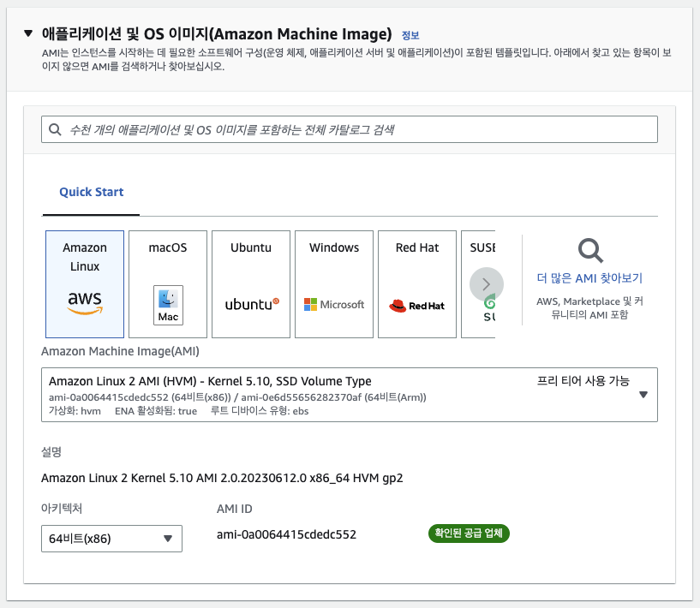Click the AMI catalog search field
This screenshot has height=608, width=700.
pos(349,129)
